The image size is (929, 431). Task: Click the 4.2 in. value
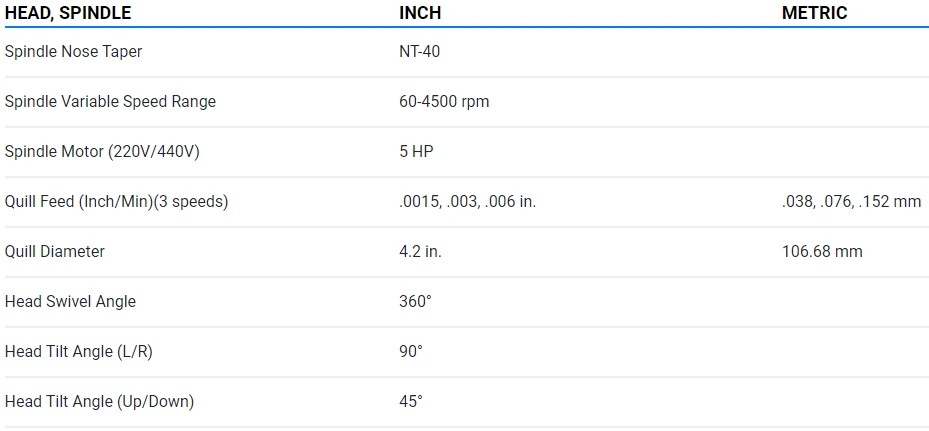point(420,251)
